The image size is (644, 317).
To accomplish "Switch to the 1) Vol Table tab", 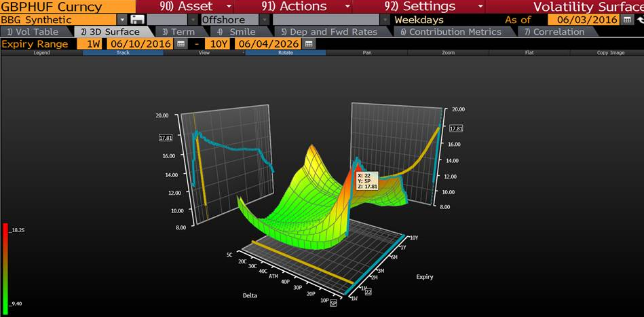I will (33, 32).
